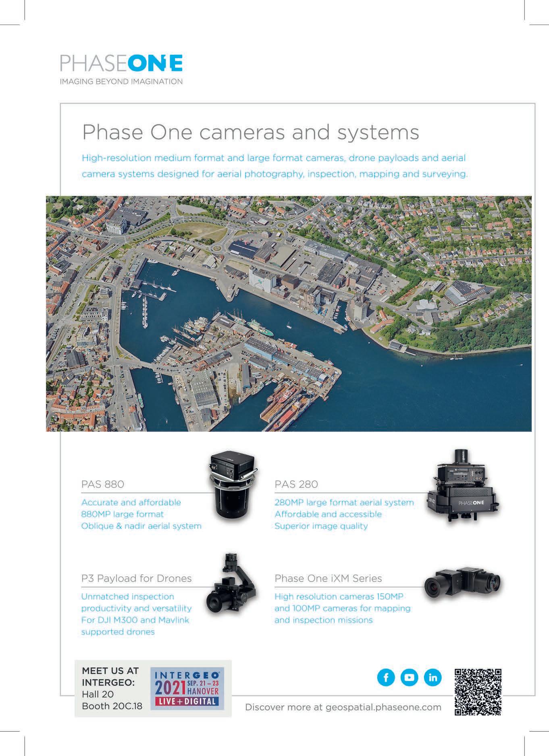Click 'IMAGING BEYOND IMAGINATION' tagline
This screenshot has width=549, height=756.
pos(121,81)
